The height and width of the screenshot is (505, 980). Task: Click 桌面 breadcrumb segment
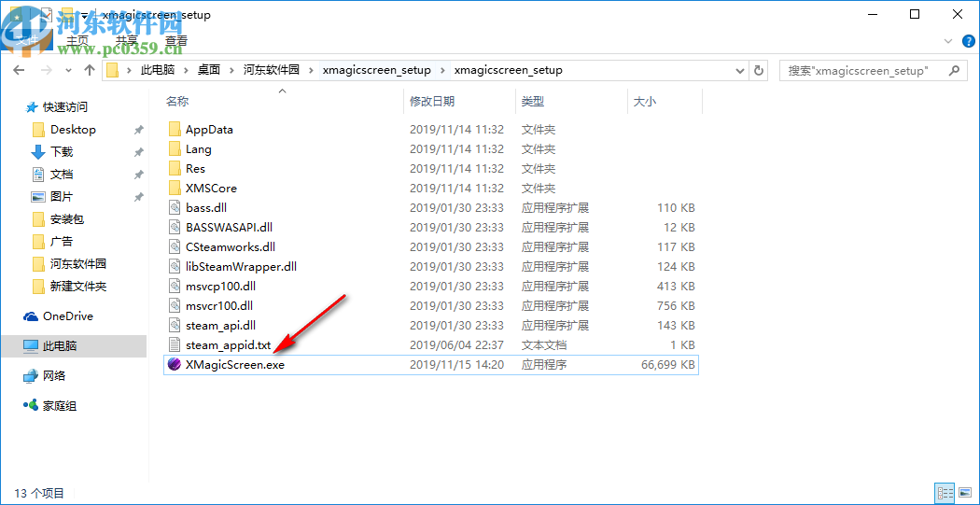(209, 70)
